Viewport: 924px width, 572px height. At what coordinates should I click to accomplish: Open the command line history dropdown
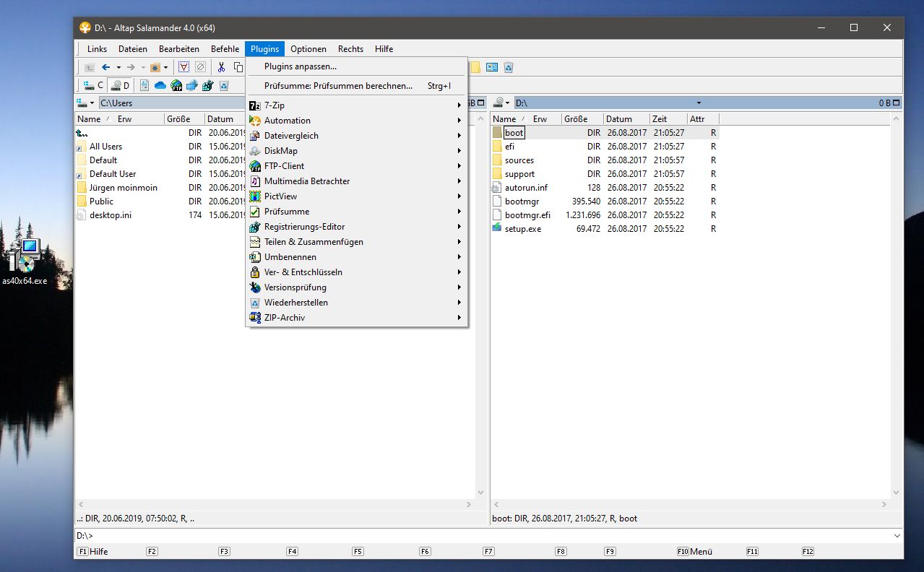tap(897, 536)
